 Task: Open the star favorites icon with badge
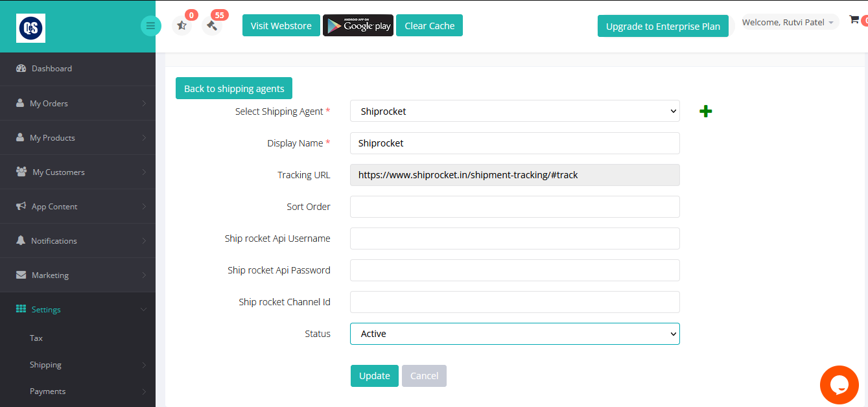click(182, 26)
